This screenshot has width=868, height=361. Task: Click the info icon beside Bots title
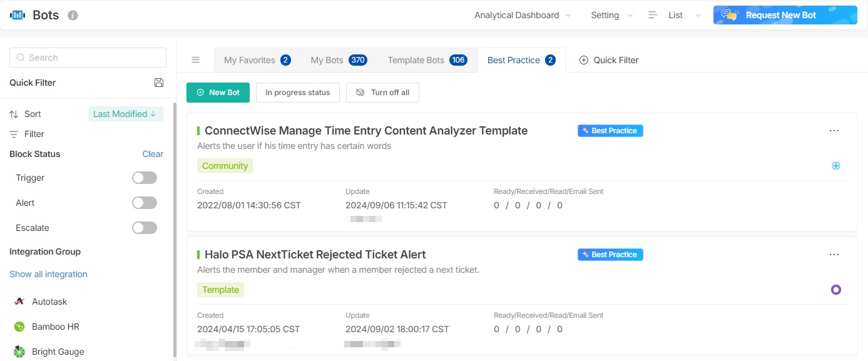[x=73, y=15]
